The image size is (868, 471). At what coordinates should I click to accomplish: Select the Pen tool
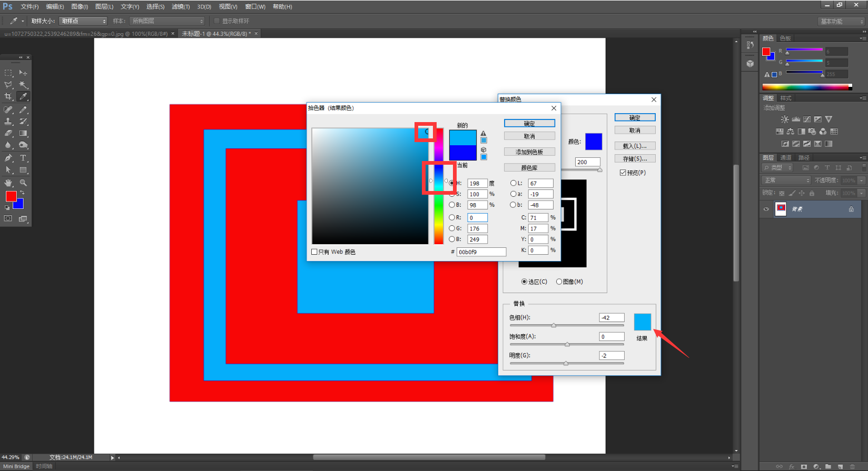pos(8,158)
